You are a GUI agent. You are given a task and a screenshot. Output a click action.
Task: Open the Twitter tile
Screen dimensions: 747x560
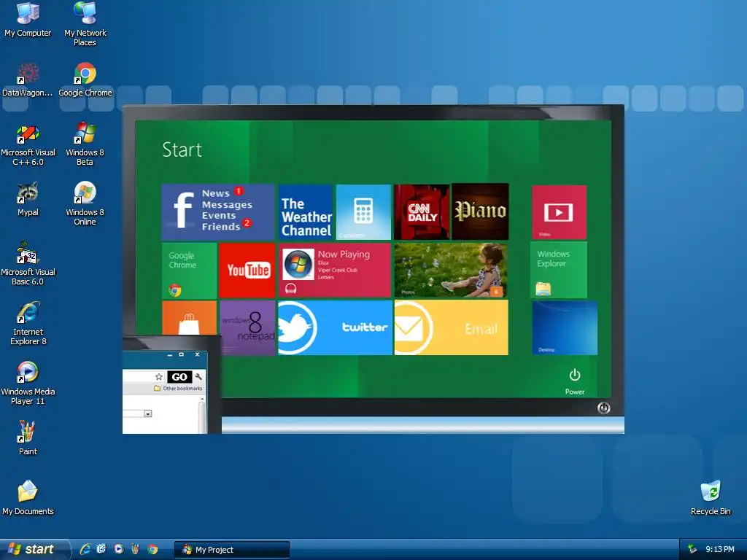tap(335, 327)
